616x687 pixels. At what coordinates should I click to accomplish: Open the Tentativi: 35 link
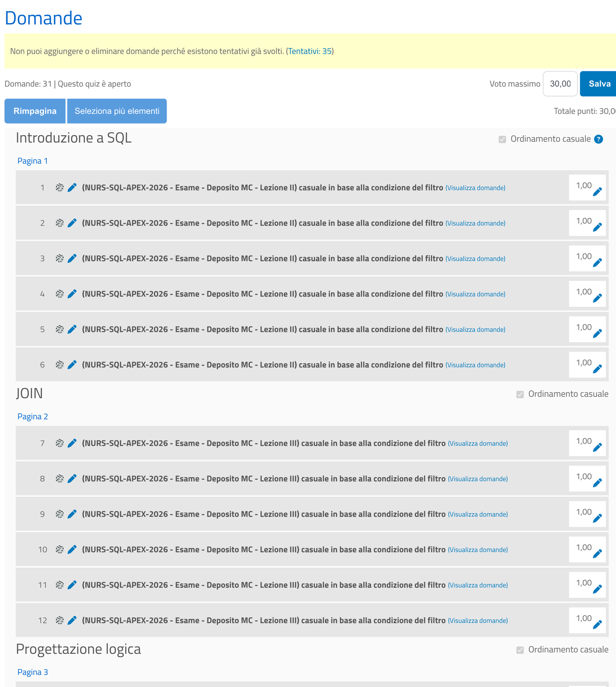pyautogui.click(x=310, y=51)
